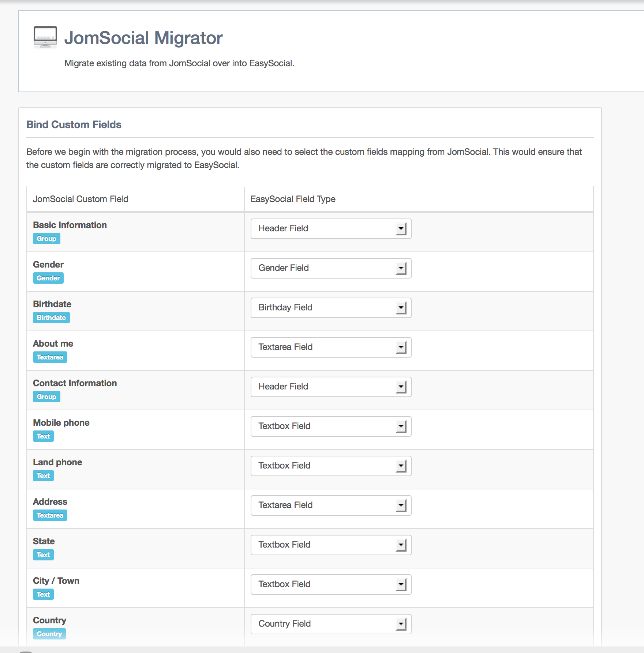The width and height of the screenshot is (644, 653).
Task: Click the JomSocial Migrator monitor icon
Action: click(x=45, y=37)
